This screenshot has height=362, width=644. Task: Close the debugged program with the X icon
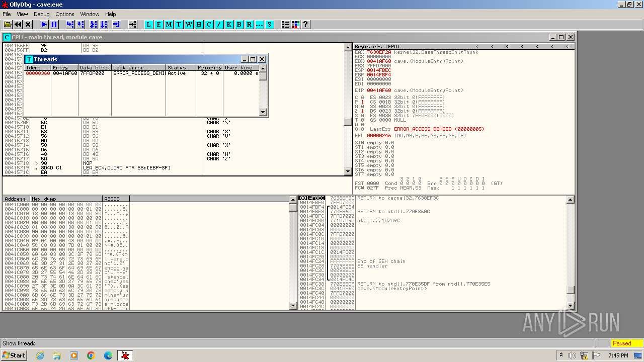(28, 24)
